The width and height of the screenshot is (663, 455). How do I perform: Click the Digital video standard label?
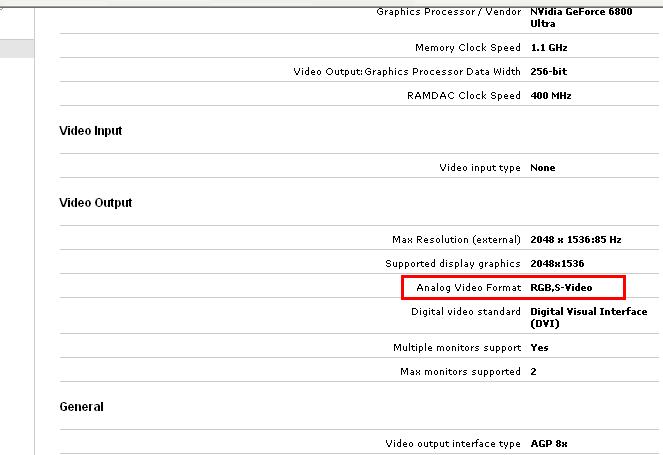(466, 312)
